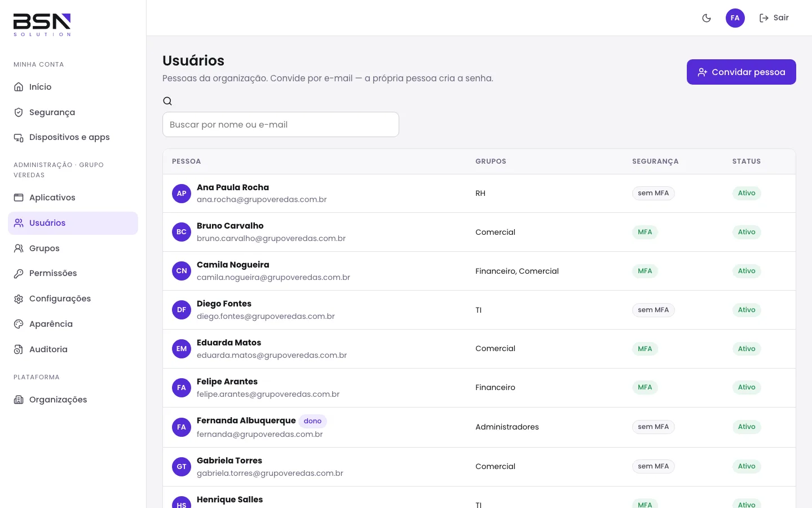Toggle dark mode with the moon icon
The width and height of the screenshot is (812, 508).
coord(707,18)
